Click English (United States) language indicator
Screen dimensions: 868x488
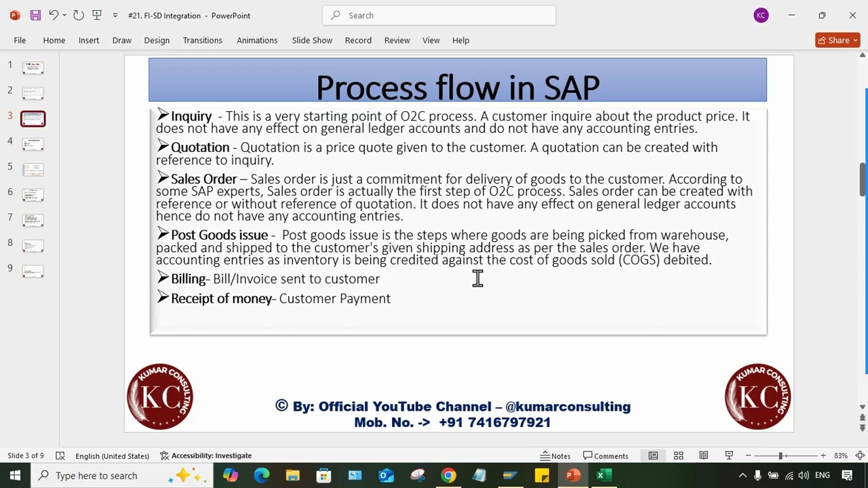tap(112, 455)
